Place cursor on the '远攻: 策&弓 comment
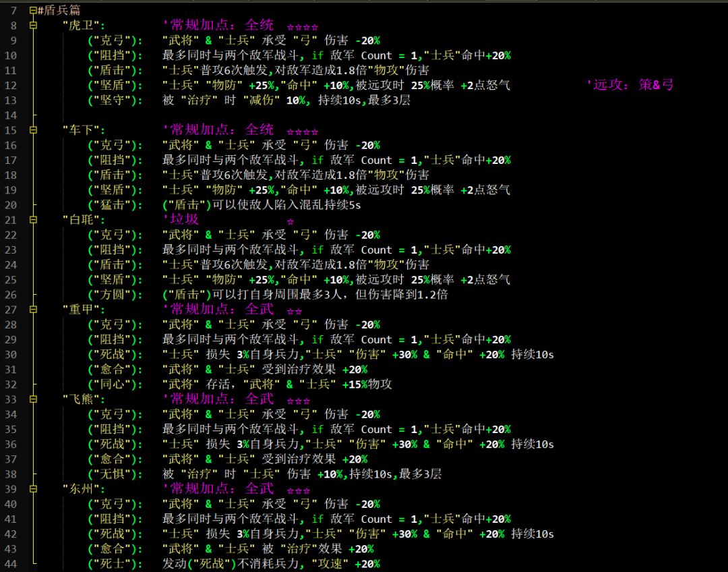 click(x=630, y=84)
